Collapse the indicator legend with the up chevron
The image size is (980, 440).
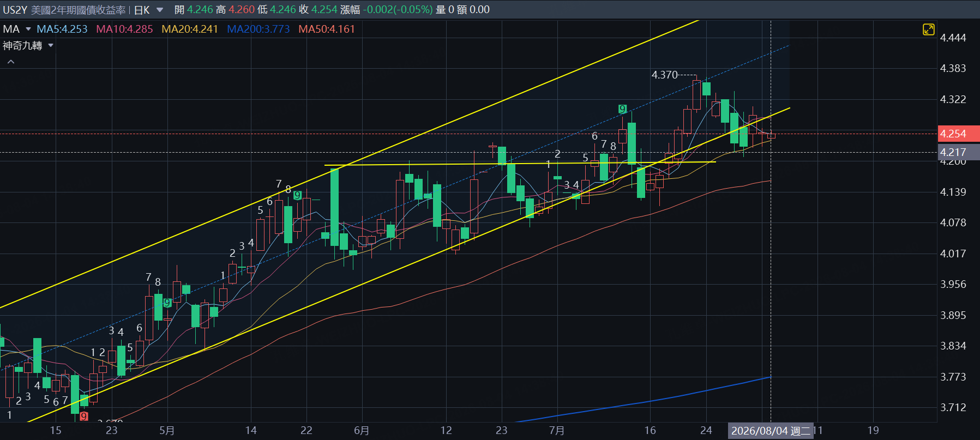(x=11, y=62)
